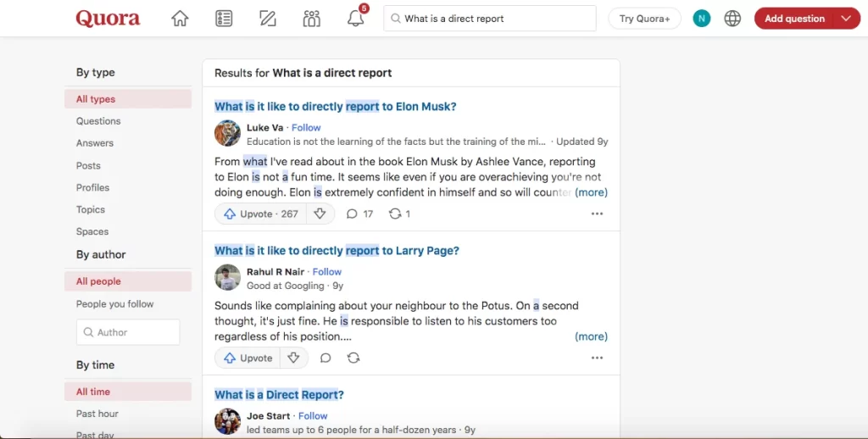868x439 pixels.
Task: Downvote Luke Va's answer
Action: 320,214
